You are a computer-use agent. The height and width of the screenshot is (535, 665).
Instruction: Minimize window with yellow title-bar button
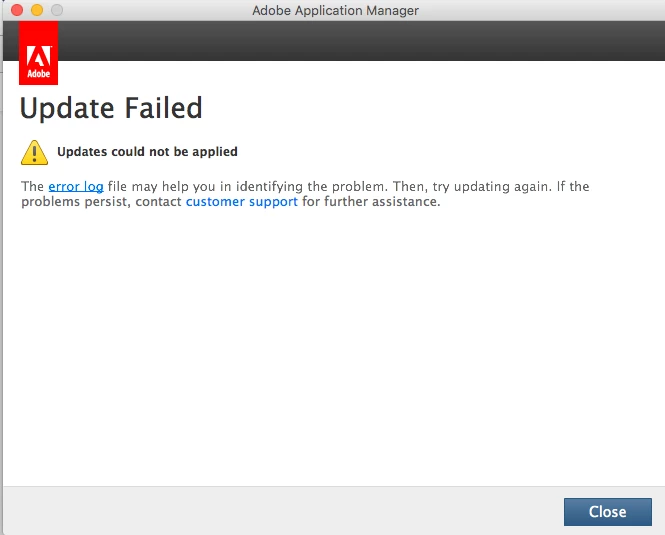pyautogui.click(x=37, y=10)
